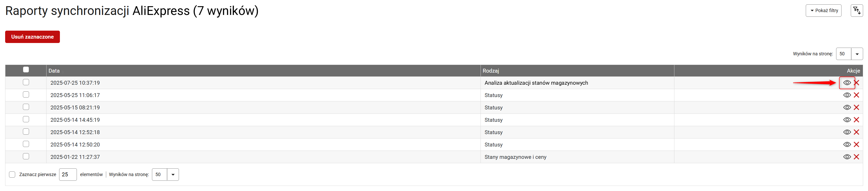Enable the Zaznacz pierwsze checkbox
The width and height of the screenshot is (868, 191).
[12, 175]
